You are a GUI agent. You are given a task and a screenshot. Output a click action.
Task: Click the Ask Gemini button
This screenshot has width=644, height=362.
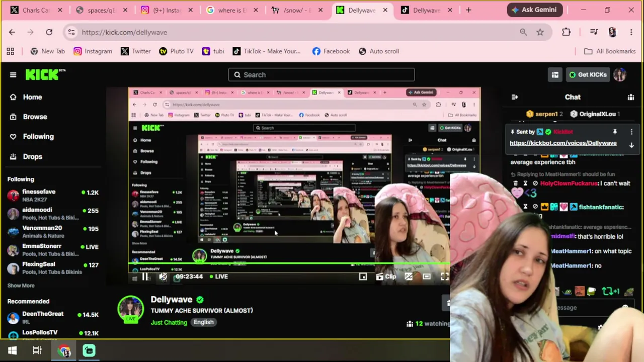point(534,10)
